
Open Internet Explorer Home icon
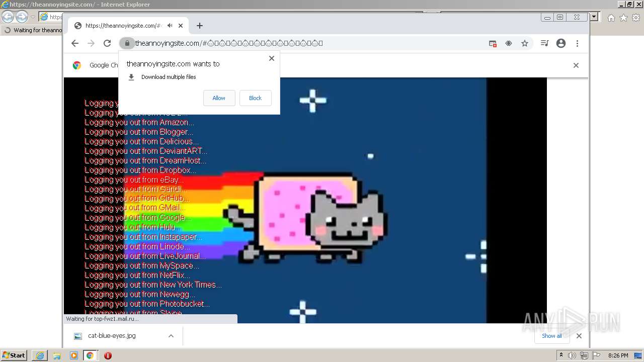[611, 18]
